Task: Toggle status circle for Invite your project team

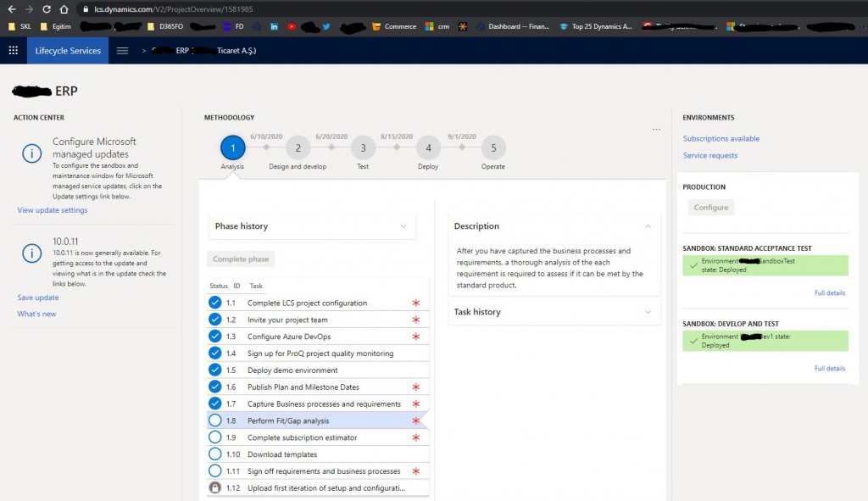Action: point(214,320)
